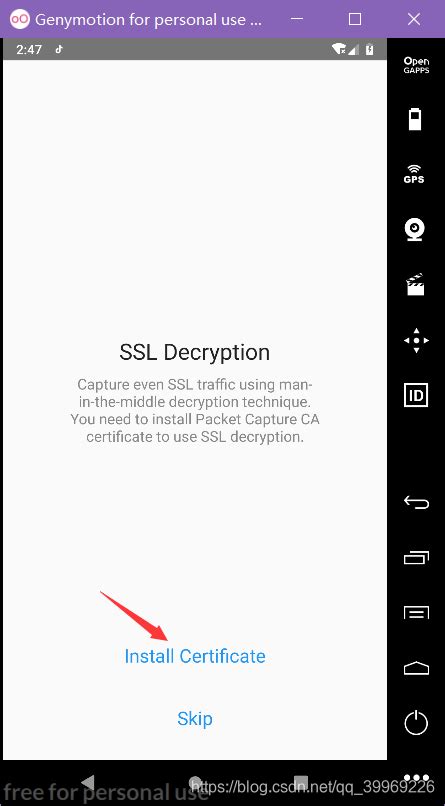Click the Genymotion logo in title bar
Screen dimensions: 445x806
click(x=21, y=20)
